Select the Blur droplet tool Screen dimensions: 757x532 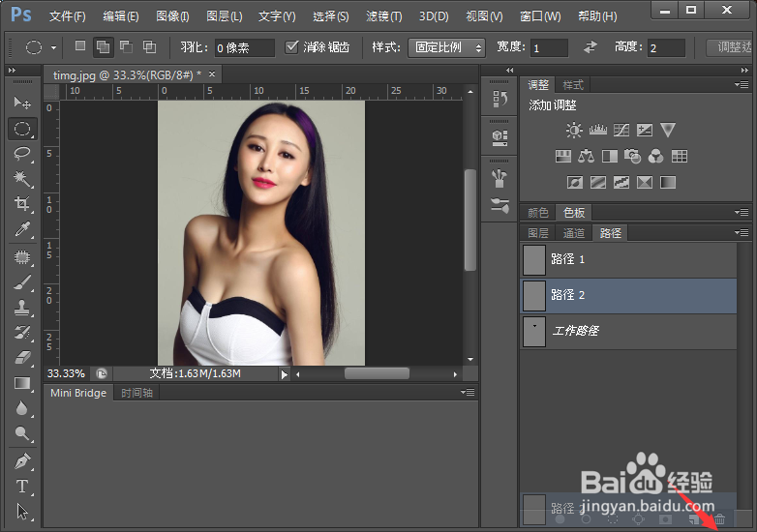pyautogui.click(x=22, y=408)
